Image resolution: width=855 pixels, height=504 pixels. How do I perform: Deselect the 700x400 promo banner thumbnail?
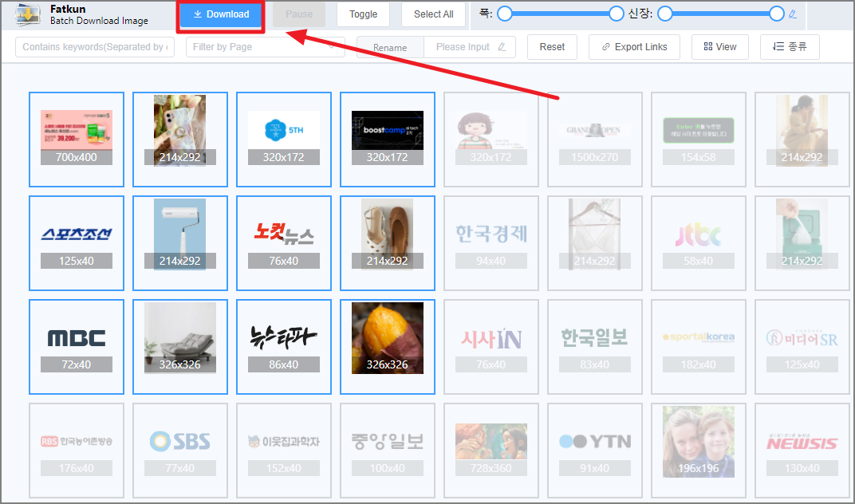[77, 140]
